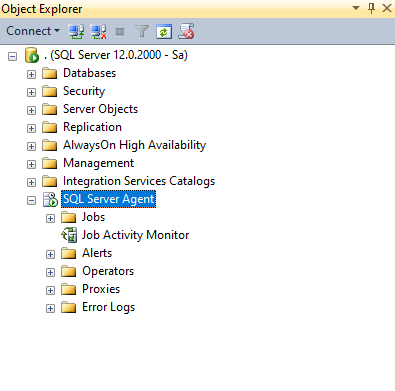Viewport: 395px width, 391px height.
Task: Select the Proxies tree item
Action: pyautogui.click(x=101, y=289)
